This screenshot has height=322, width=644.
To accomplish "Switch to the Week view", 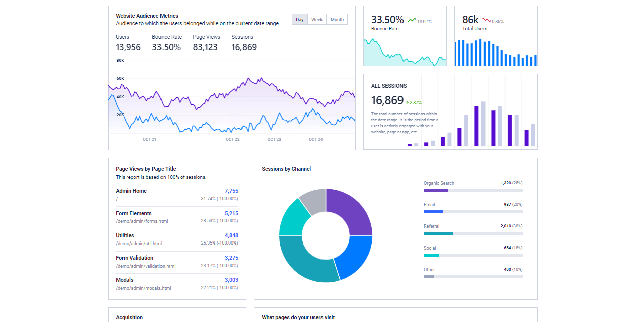I will coord(317,19).
